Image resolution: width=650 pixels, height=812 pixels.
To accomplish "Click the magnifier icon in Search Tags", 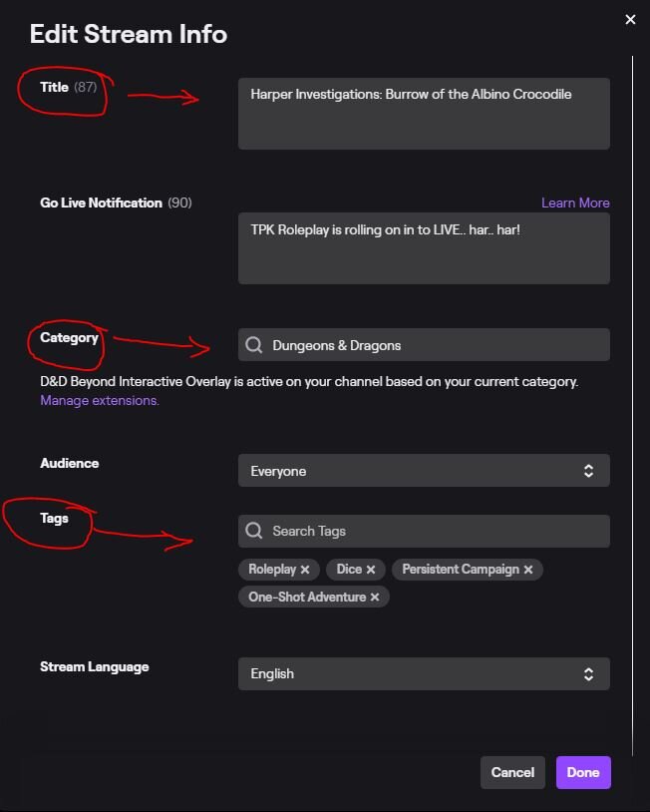I will coord(253,531).
